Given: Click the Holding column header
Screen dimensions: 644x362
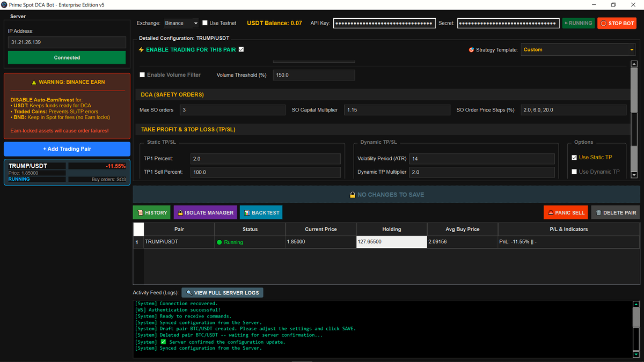Looking at the screenshot, I should pyautogui.click(x=391, y=229).
